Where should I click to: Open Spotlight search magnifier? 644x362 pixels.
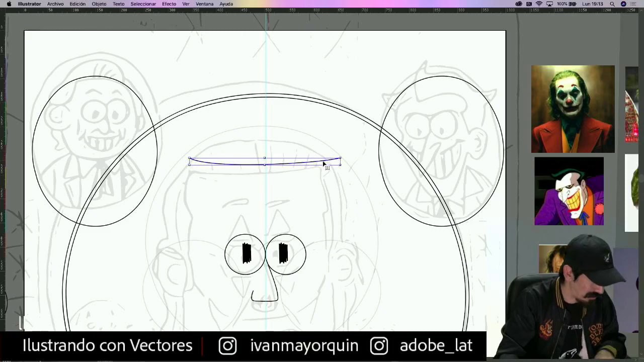(612, 4)
